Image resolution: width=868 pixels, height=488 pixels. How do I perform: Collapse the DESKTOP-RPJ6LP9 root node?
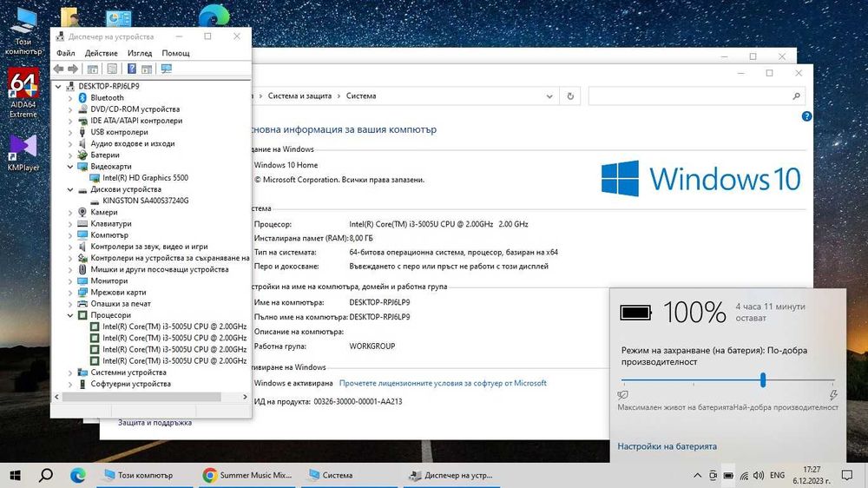click(x=58, y=87)
